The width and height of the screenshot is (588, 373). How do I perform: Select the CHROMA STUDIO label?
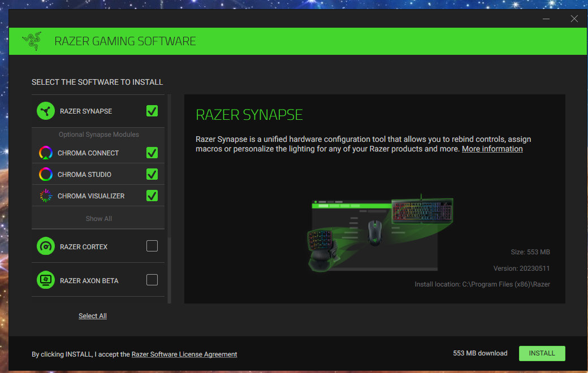[84, 175]
